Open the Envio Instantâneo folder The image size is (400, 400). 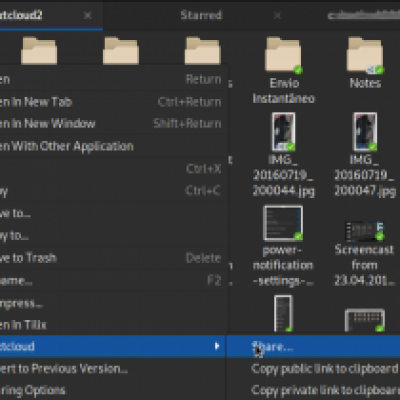coord(283,55)
